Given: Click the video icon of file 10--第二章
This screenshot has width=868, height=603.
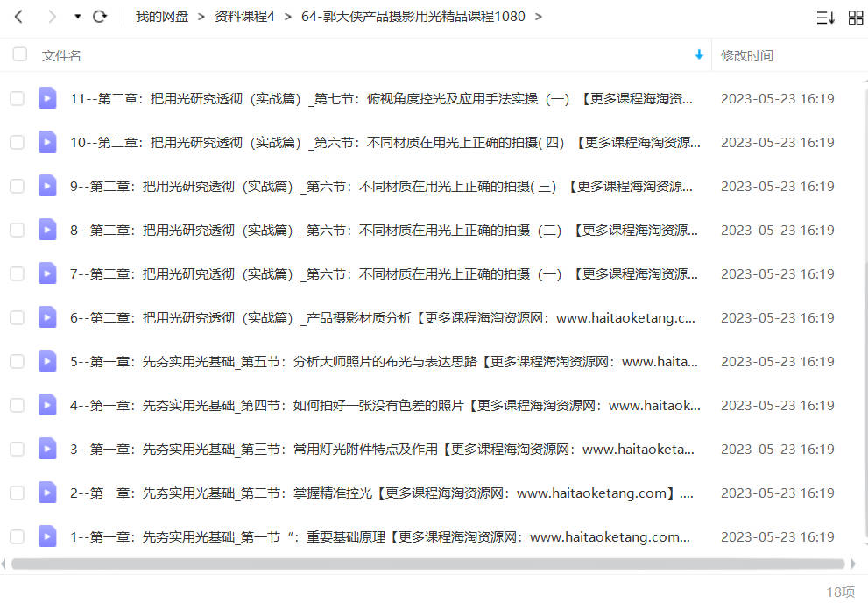Looking at the screenshot, I should coord(47,142).
